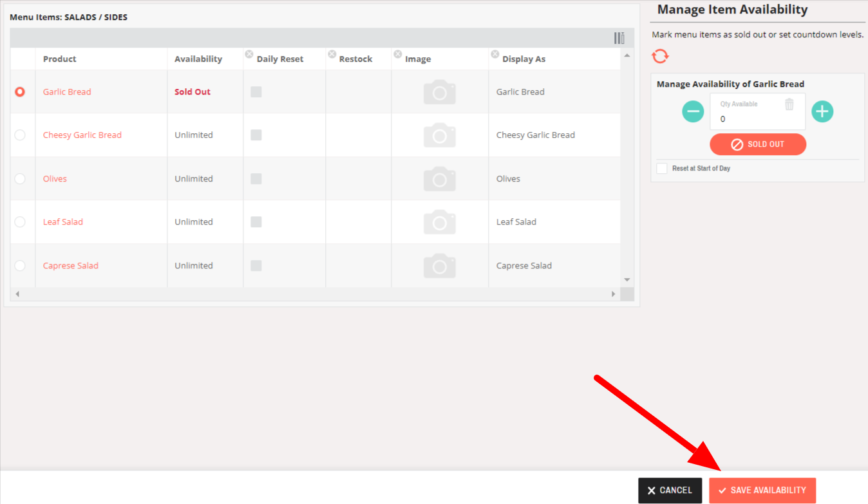Click the Cancel button

670,490
